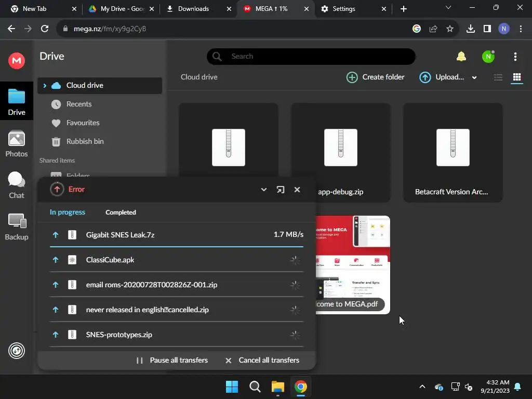The width and height of the screenshot is (532, 399).
Task: Click the Create folder button
Action: tap(376, 77)
